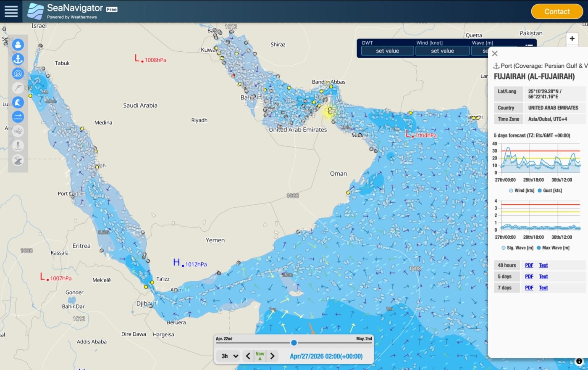Click the 1008hPa low pressure label
Image resolution: width=588 pixels, height=370 pixels.
point(155,60)
